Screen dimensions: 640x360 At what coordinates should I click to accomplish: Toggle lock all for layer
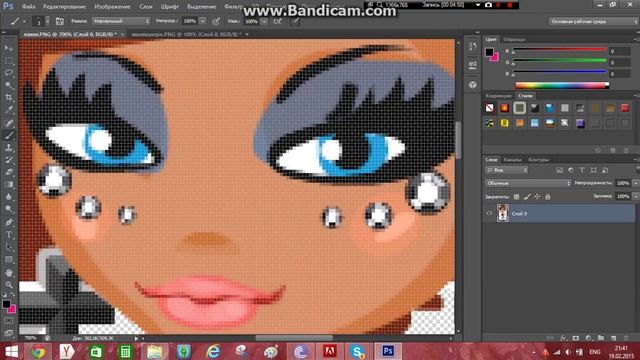point(548,197)
